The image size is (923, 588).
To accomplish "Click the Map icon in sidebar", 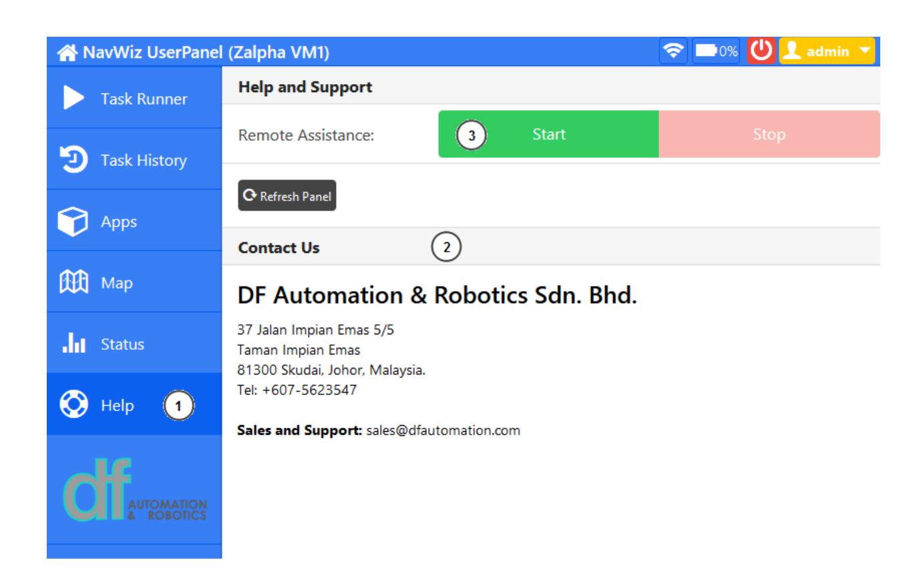I will (73, 282).
